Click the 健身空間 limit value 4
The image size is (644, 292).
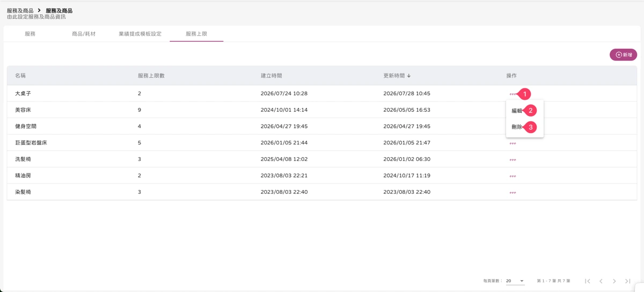click(140, 127)
